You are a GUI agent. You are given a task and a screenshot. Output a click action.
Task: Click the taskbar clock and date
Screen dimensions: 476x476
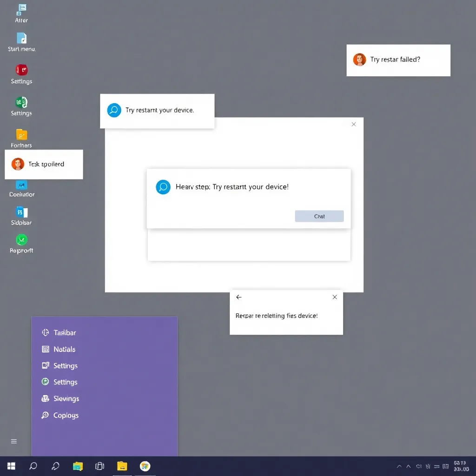click(x=460, y=466)
